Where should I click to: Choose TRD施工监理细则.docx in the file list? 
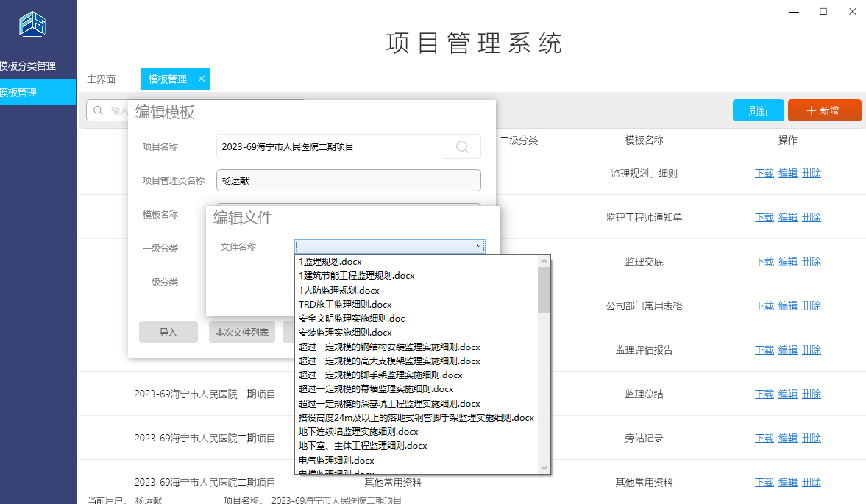(x=345, y=304)
